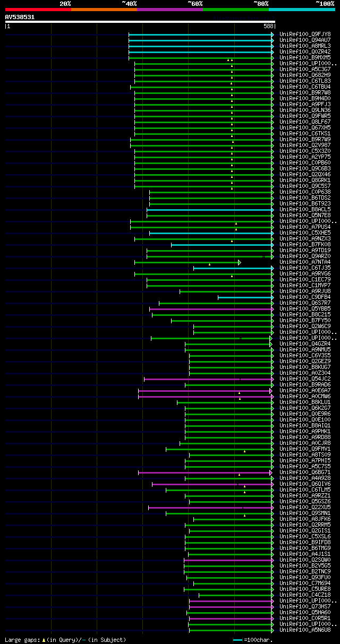Open hit UniRef100_Q94AU7
The height and width of the screenshot is (644, 340).
pos(305,40)
